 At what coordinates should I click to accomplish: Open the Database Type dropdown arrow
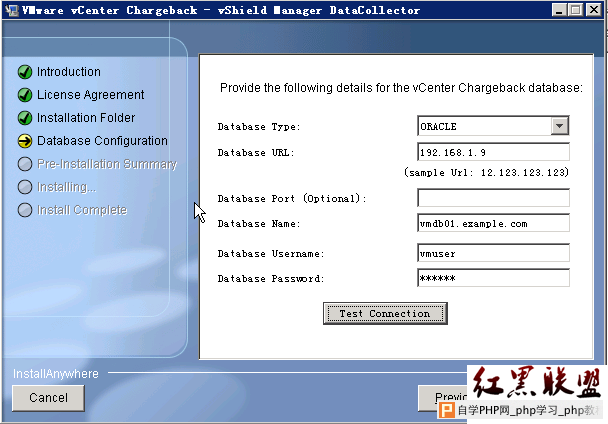pos(560,126)
